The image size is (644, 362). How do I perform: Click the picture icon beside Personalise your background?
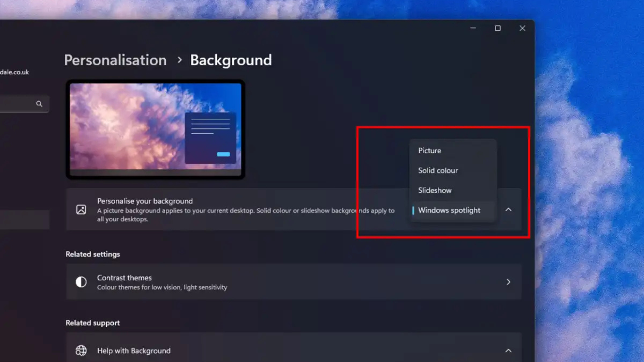pos(80,209)
